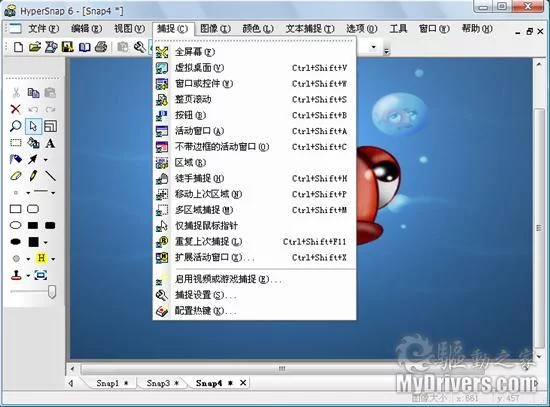Activate the arrow pointer selection tool

coord(33,126)
